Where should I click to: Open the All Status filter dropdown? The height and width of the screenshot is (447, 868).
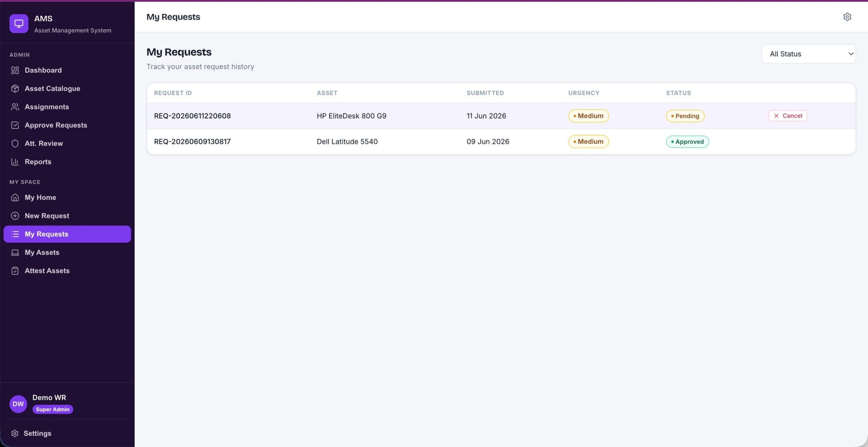pyautogui.click(x=809, y=54)
